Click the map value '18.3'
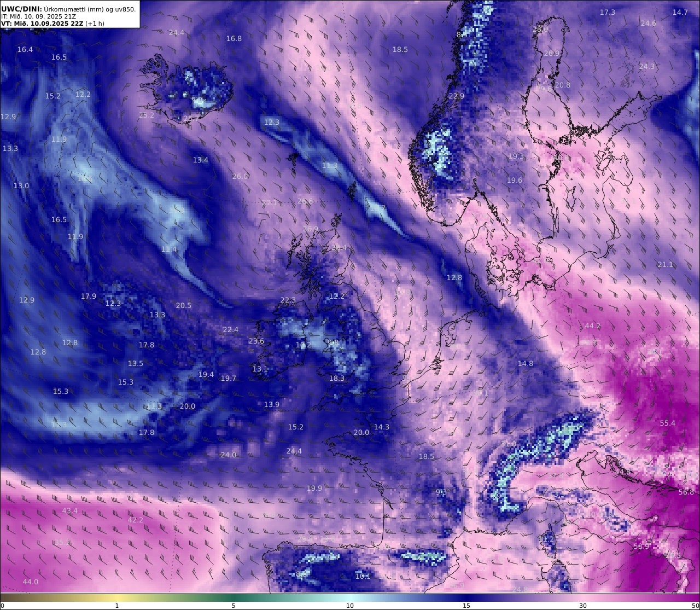 337,379
